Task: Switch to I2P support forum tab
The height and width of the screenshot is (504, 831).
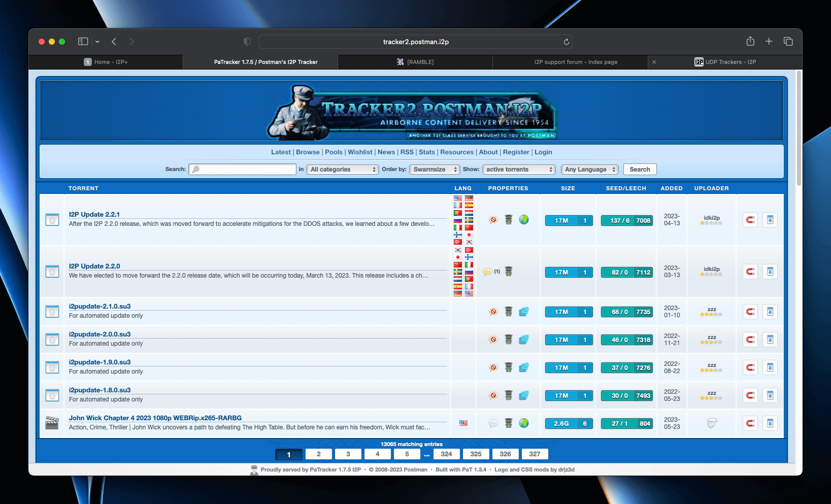Action: pyautogui.click(x=571, y=62)
